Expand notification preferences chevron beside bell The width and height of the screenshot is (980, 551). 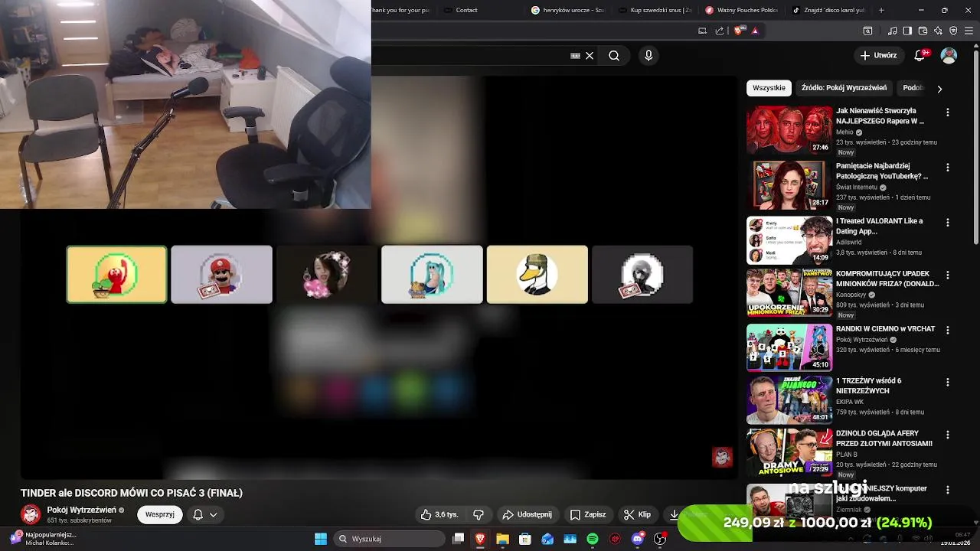pos(214,514)
